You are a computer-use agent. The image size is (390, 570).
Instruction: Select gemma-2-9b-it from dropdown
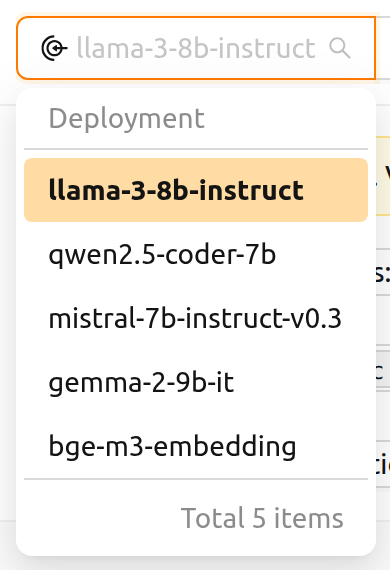(x=196, y=382)
